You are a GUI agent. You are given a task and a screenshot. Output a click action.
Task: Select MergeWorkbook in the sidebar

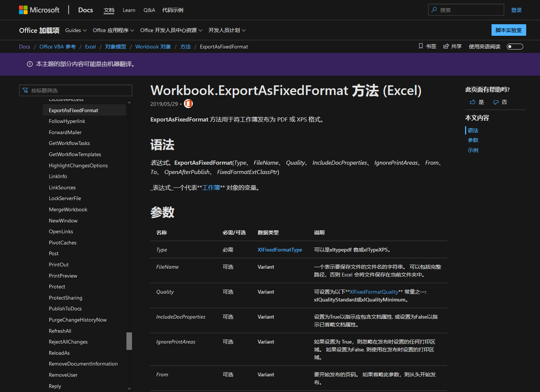pyautogui.click(x=68, y=209)
